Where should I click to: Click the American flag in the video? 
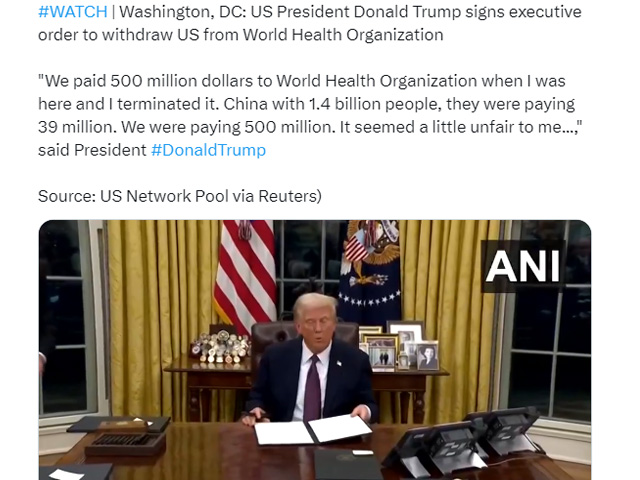[245, 273]
